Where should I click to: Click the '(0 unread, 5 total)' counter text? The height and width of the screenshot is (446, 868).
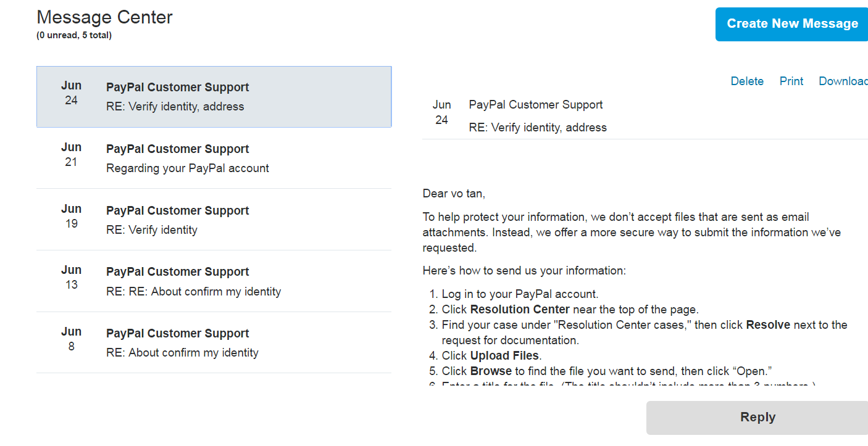74,36
